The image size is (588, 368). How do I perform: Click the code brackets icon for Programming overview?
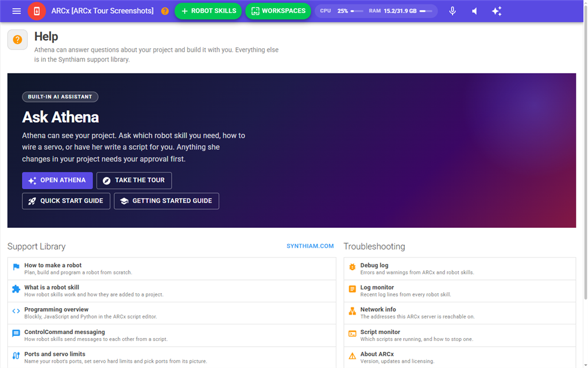[16, 311]
